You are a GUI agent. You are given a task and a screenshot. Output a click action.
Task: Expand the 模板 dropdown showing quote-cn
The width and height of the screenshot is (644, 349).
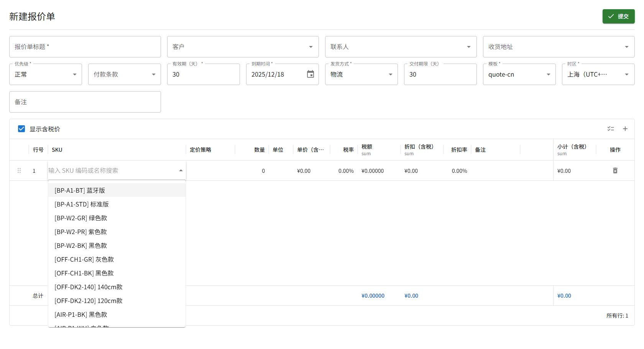point(548,74)
